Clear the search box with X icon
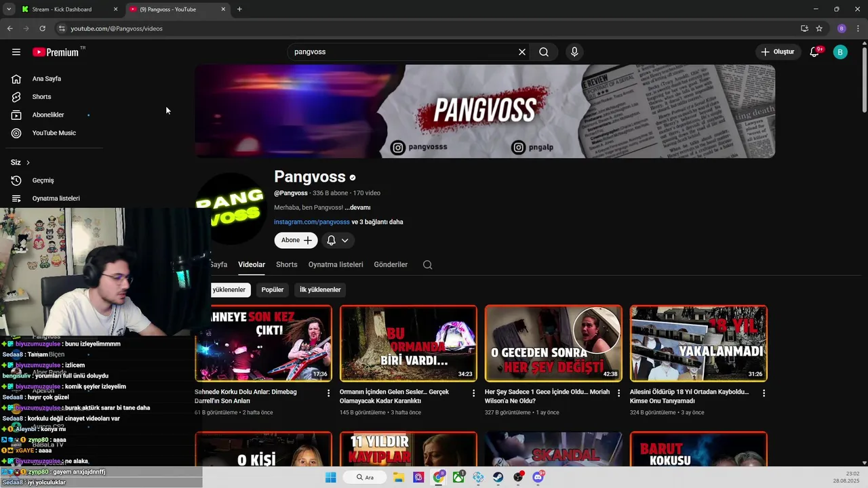The image size is (868, 488). pos(522,52)
